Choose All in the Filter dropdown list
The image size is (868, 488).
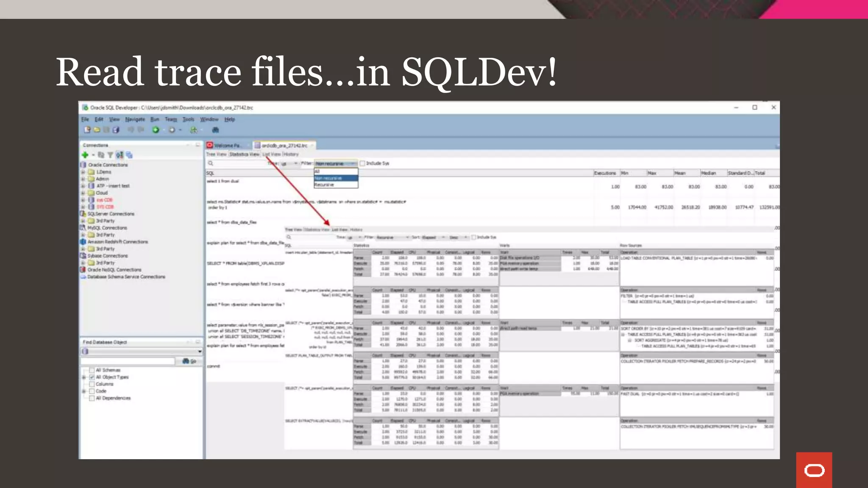336,171
